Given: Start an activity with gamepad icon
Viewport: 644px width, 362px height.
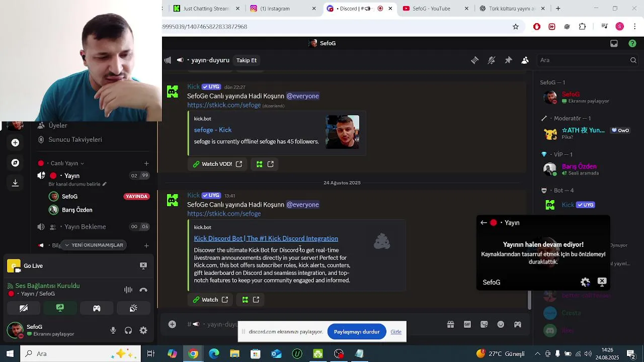Looking at the screenshot, I should point(97,308).
